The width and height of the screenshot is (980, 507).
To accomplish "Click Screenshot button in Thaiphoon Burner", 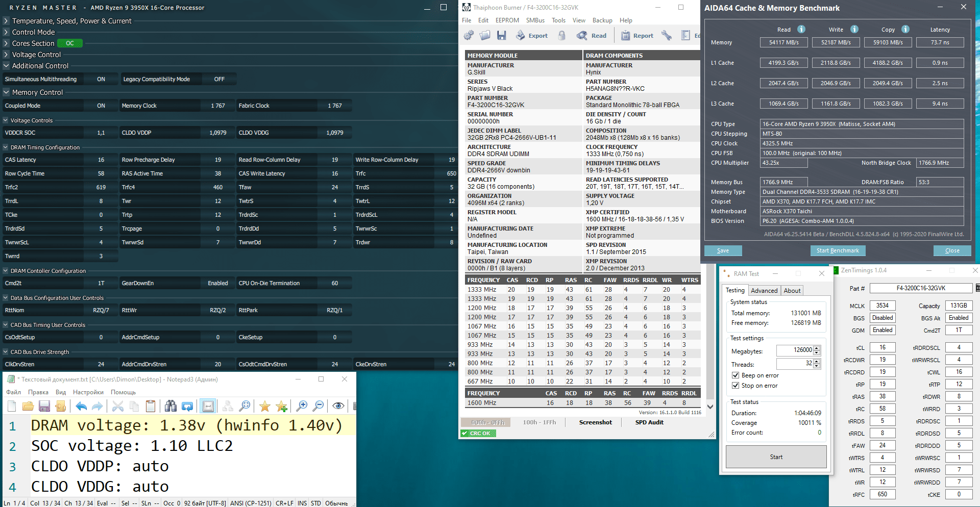I will (595, 422).
